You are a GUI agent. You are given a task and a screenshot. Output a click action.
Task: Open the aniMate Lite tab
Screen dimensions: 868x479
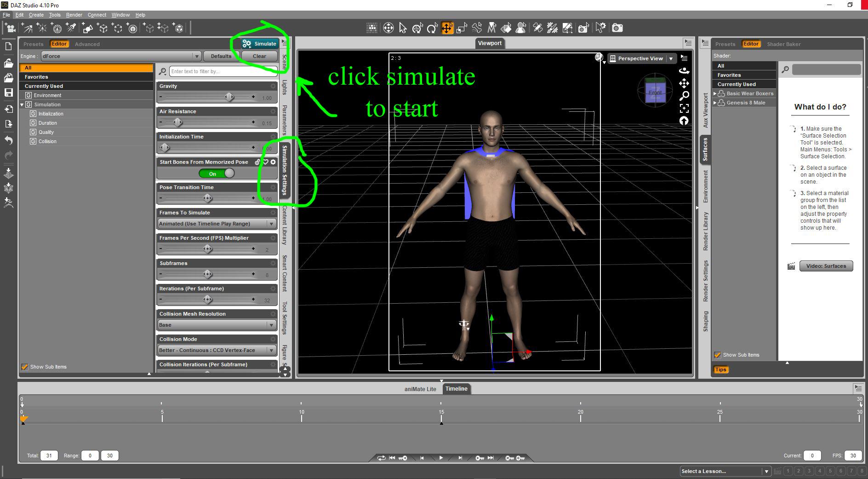tap(420, 389)
